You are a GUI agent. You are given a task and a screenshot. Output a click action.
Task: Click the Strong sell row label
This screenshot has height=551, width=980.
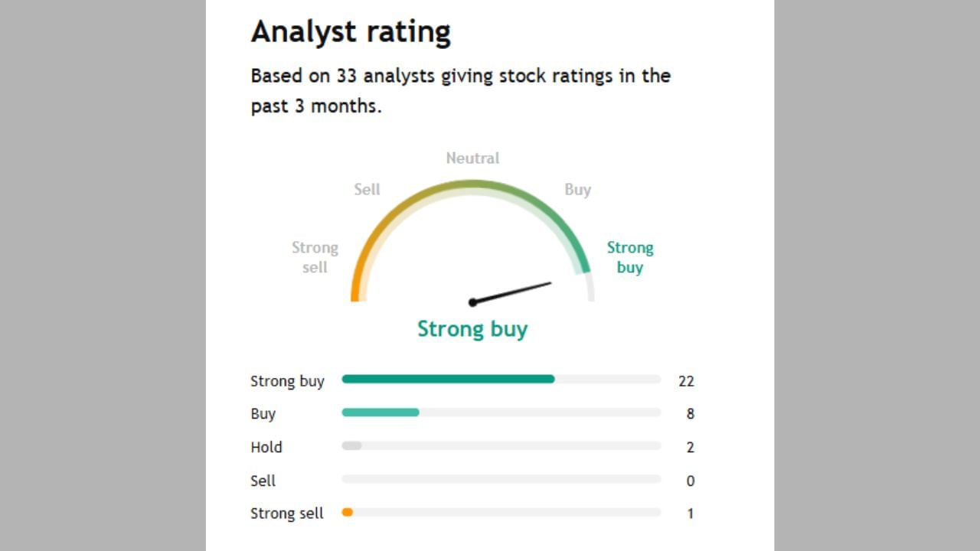tap(287, 514)
